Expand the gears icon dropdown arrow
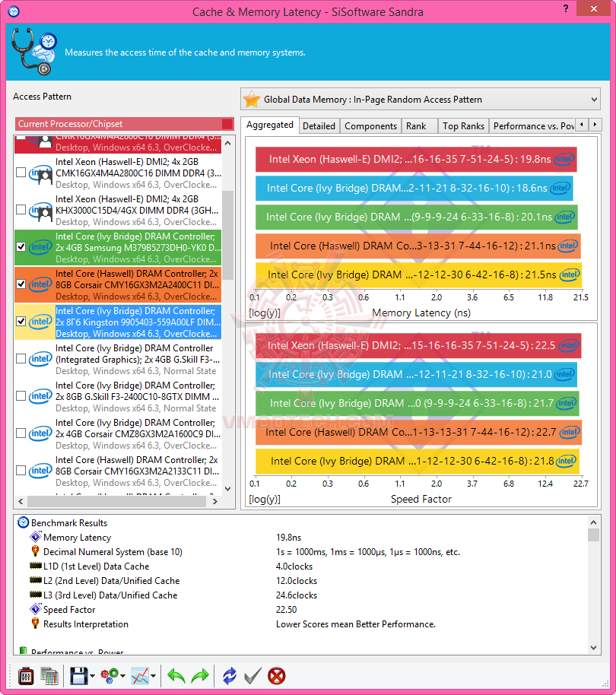The image size is (616, 695). coord(122,676)
